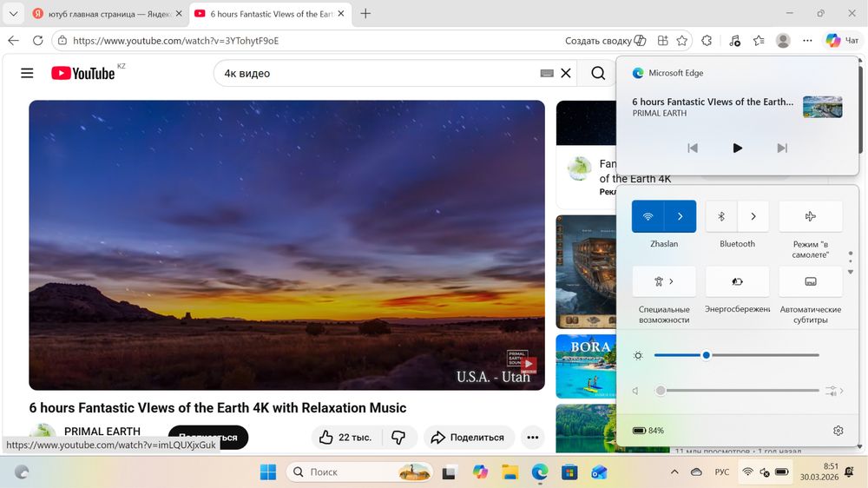Open the ship game recommended thumbnail
868x488 pixels.
point(586,272)
